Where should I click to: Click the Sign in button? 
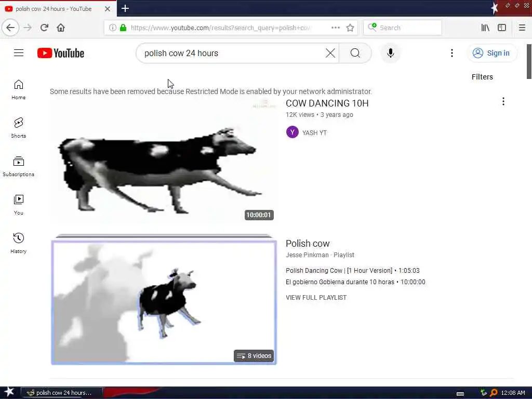(x=492, y=53)
